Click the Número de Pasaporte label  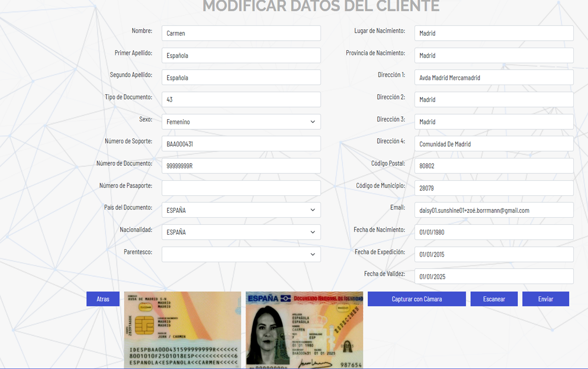click(x=126, y=185)
